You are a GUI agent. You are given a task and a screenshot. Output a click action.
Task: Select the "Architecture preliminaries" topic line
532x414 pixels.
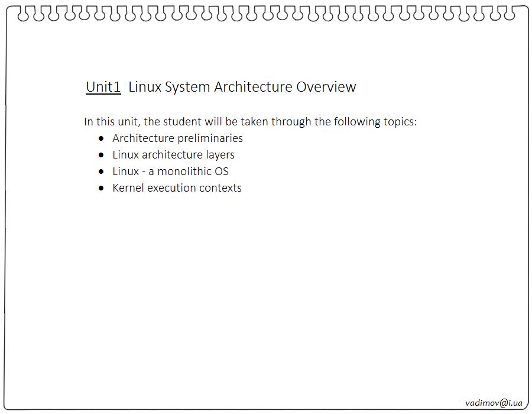pos(177,138)
